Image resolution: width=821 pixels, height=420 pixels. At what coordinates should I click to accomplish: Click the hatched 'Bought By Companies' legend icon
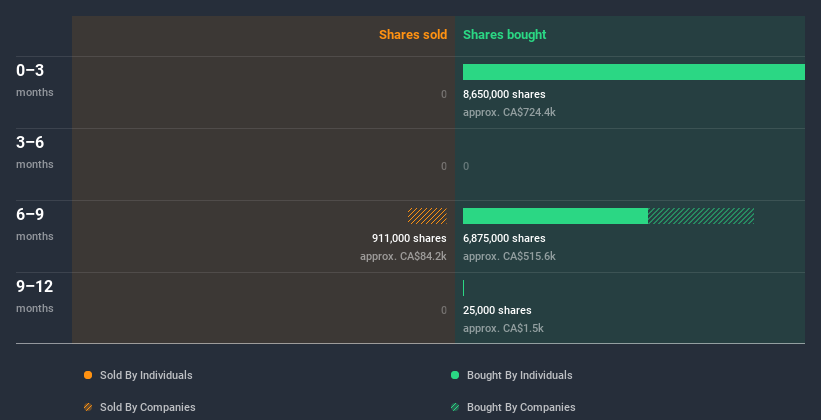[x=455, y=407]
